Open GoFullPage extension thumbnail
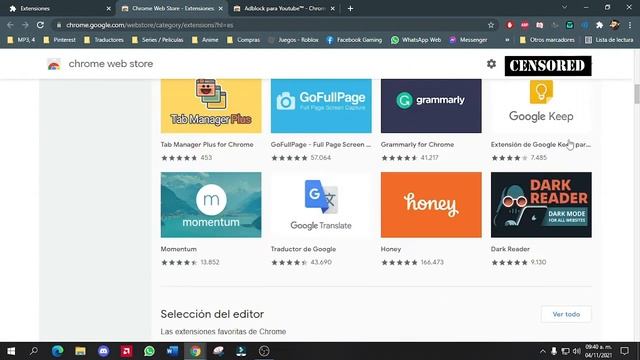Image resolution: width=640 pixels, height=360 pixels. click(x=321, y=106)
